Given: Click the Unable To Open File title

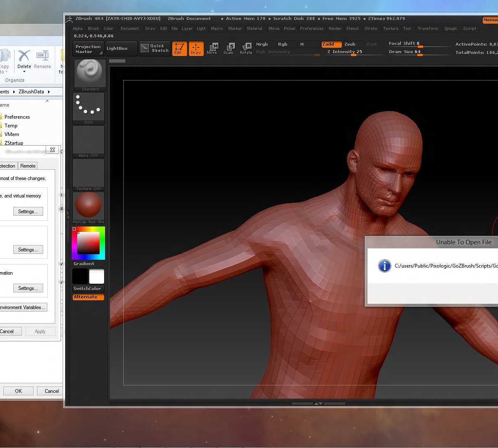Looking at the screenshot, I should [464, 242].
